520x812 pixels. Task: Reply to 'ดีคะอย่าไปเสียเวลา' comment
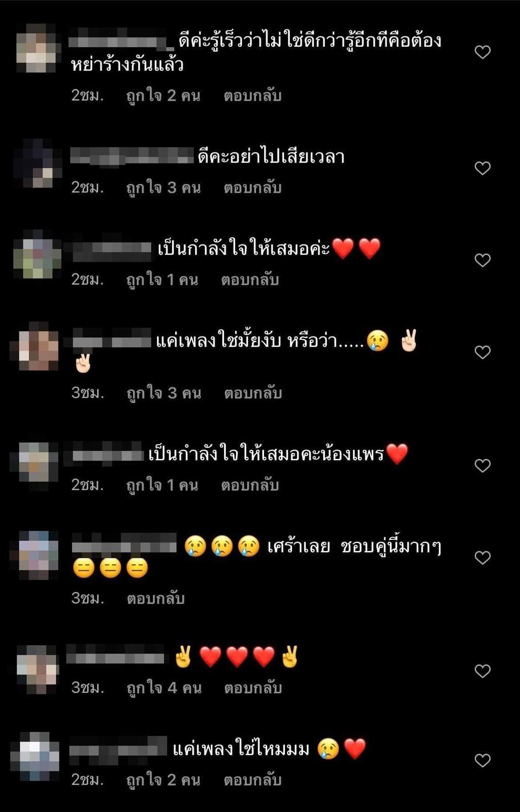(252, 188)
